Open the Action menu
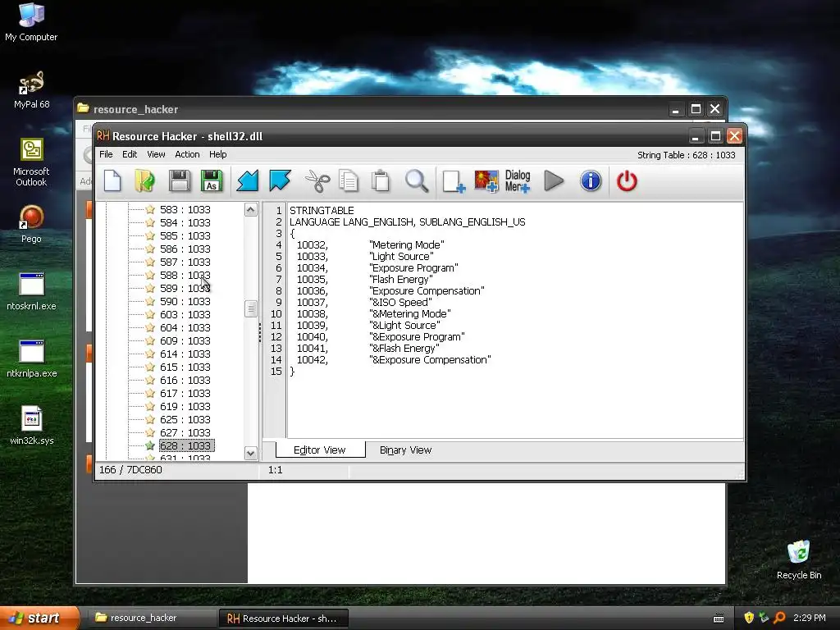This screenshot has height=630, width=840. 187,154
